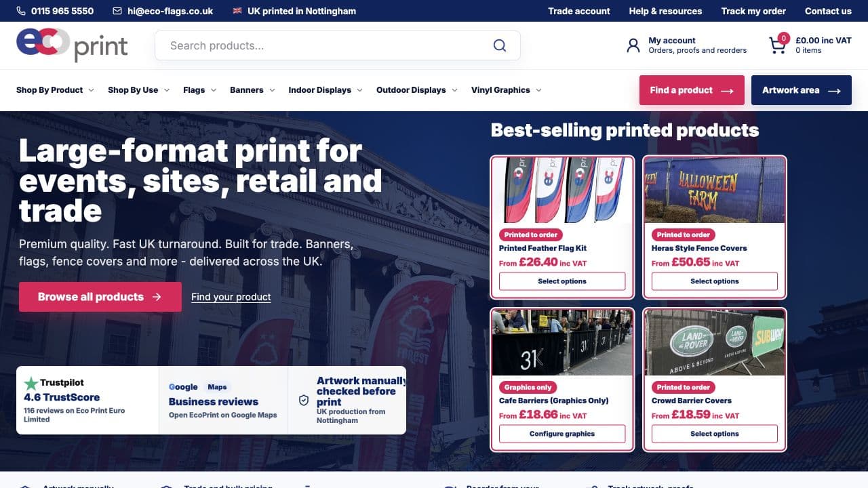Screen dimensions: 868x488
Task: Click the phone icon beside 0115 965 5550
Action: (21, 11)
